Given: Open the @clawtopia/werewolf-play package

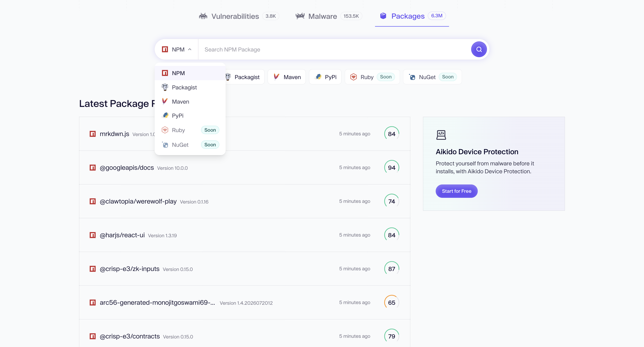Looking at the screenshot, I should [244, 201].
